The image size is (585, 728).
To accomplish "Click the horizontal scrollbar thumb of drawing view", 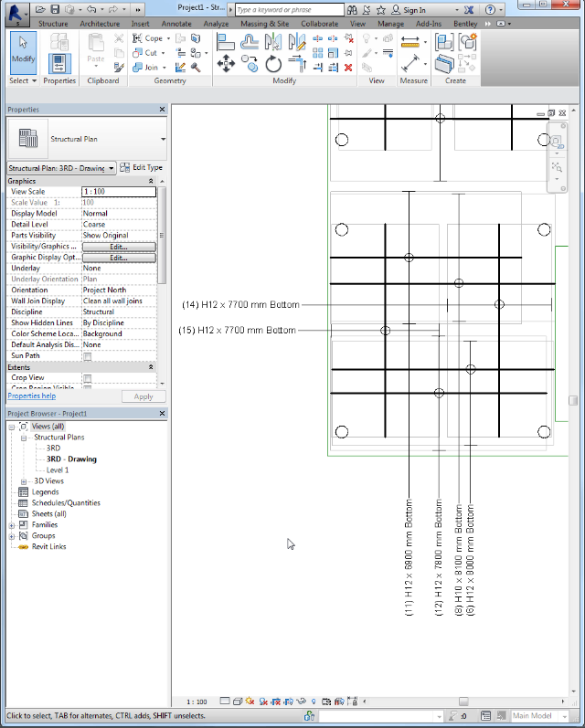I will 463,702.
